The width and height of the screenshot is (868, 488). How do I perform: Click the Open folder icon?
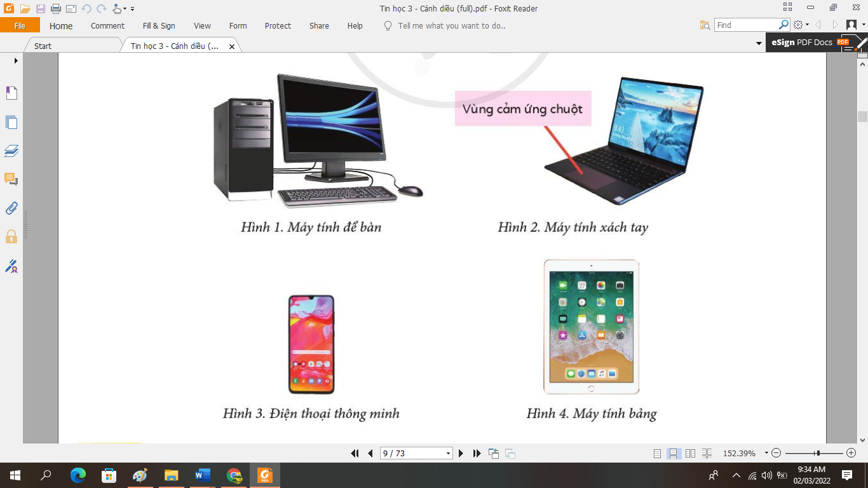(x=25, y=9)
